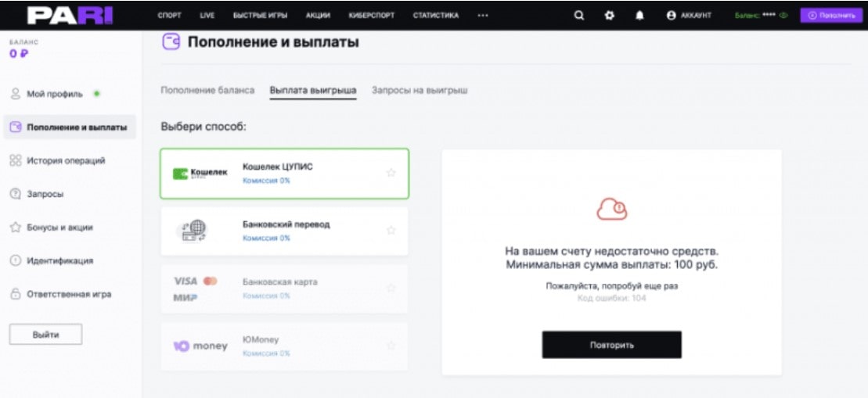This screenshot has width=868, height=398.
Task: Open settings via the gear icon
Action: tap(609, 15)
